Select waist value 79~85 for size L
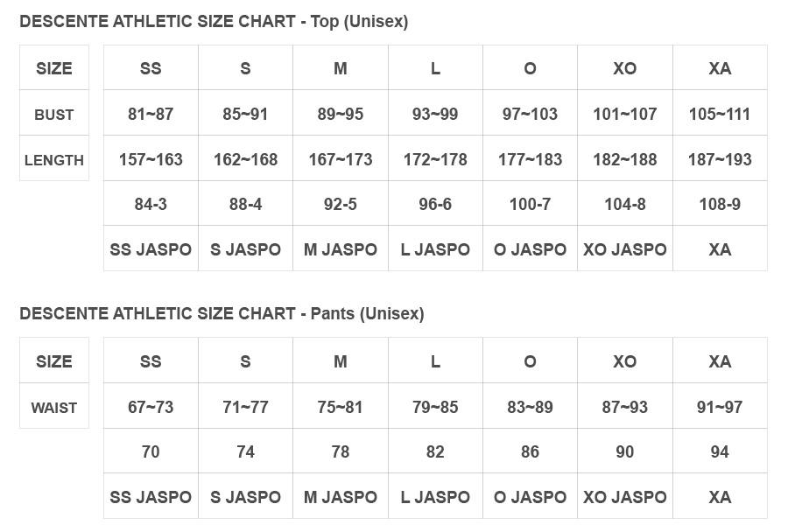This screenshot has height=532, width=788. tap(435, 407)
